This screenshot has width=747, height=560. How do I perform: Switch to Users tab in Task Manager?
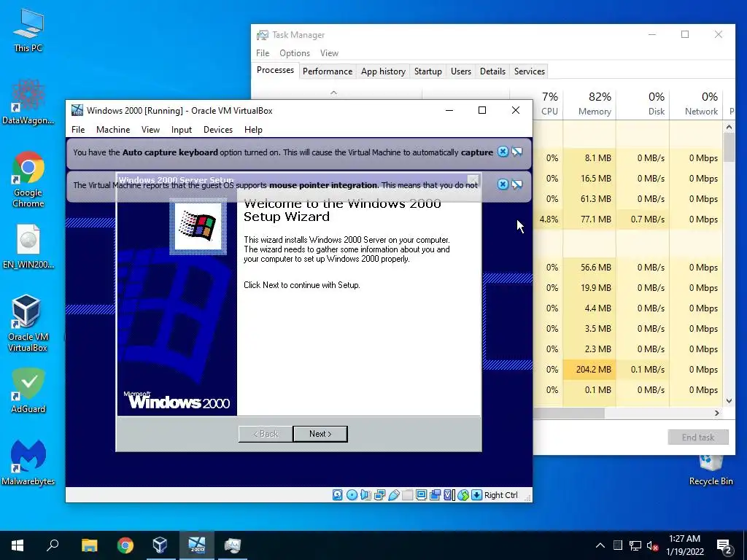pos(461,71)
